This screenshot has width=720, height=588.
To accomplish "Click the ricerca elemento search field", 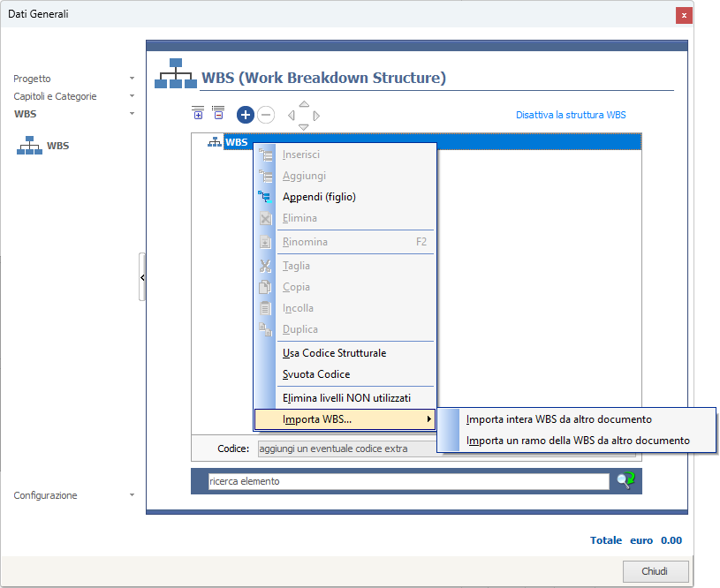I will (408, 481).
